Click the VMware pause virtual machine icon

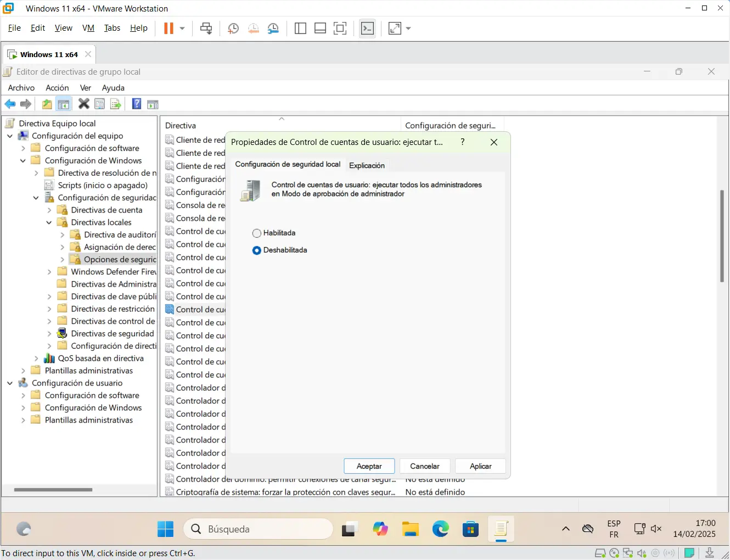[169, 29]
